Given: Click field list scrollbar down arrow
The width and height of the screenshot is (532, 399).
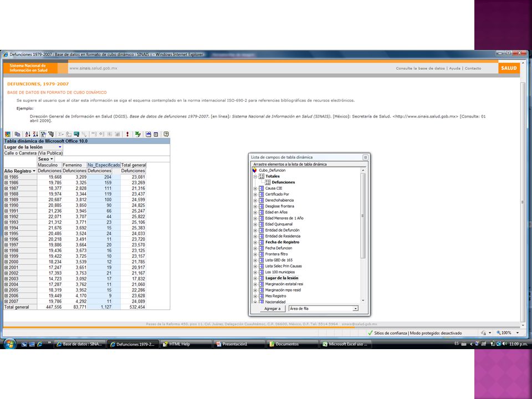Looking at the screenshot, I should 362,300.
